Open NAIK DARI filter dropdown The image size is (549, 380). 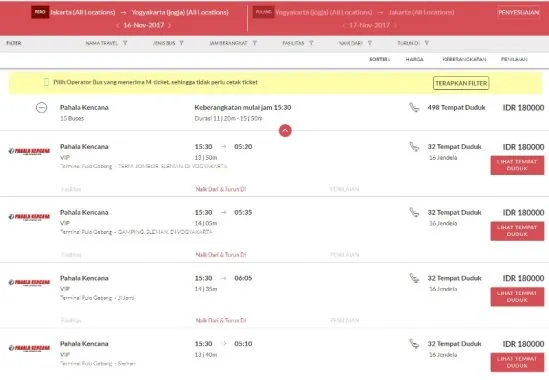point(355,43)
